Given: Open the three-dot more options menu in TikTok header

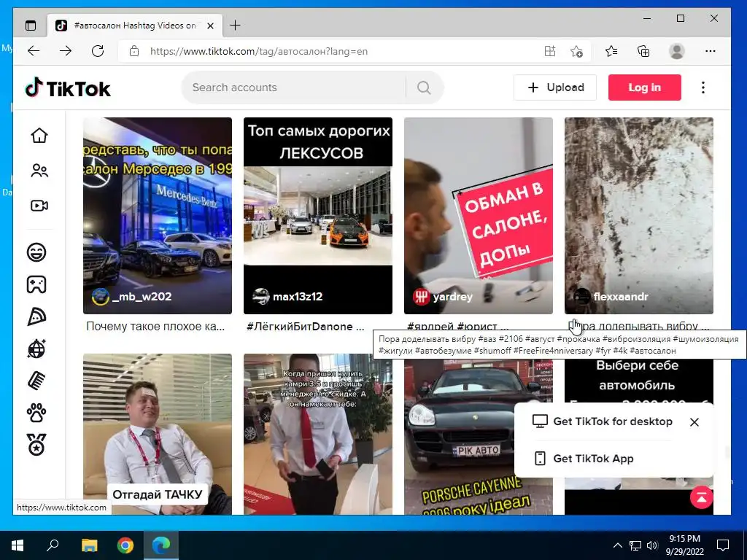Looking at the screenshot, I should pos(703,87).
